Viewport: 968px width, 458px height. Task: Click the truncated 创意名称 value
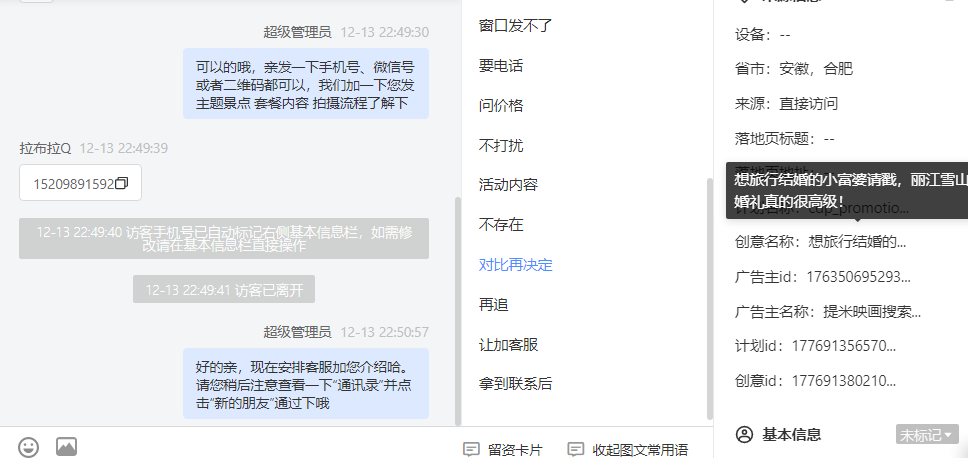857,242
